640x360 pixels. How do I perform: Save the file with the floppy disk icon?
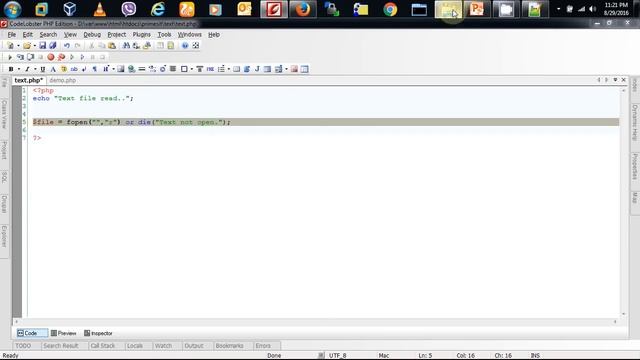[42, 46]
